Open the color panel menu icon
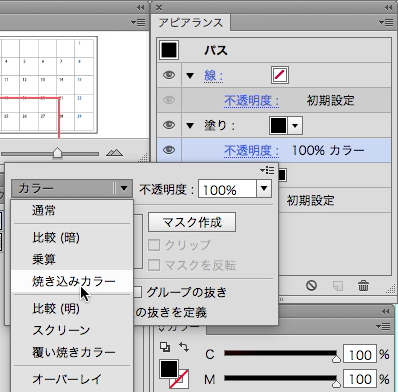 click(383, 326)
